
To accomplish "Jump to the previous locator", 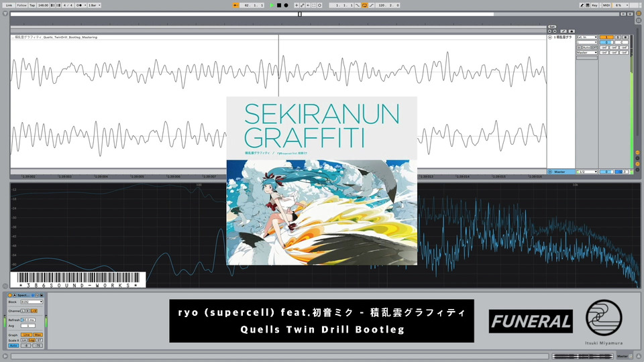I will [x=549, y=32].
